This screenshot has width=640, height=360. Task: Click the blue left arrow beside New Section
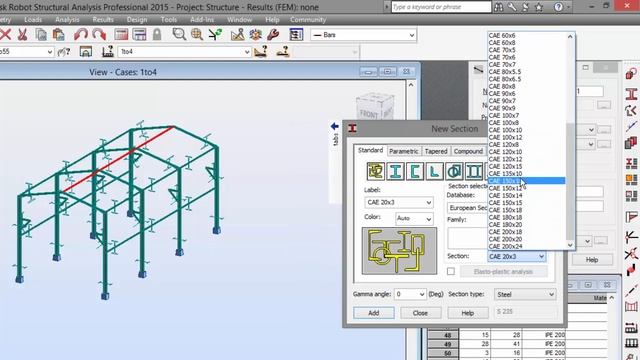335,126
